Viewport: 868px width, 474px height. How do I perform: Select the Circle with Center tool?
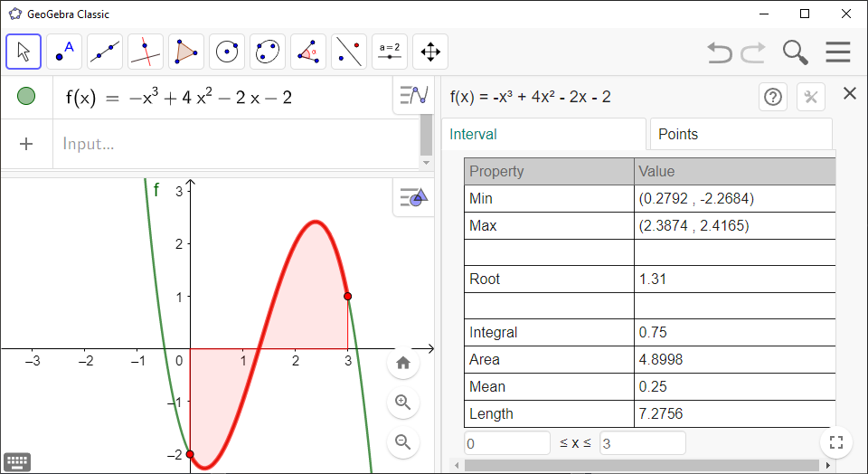227,52
